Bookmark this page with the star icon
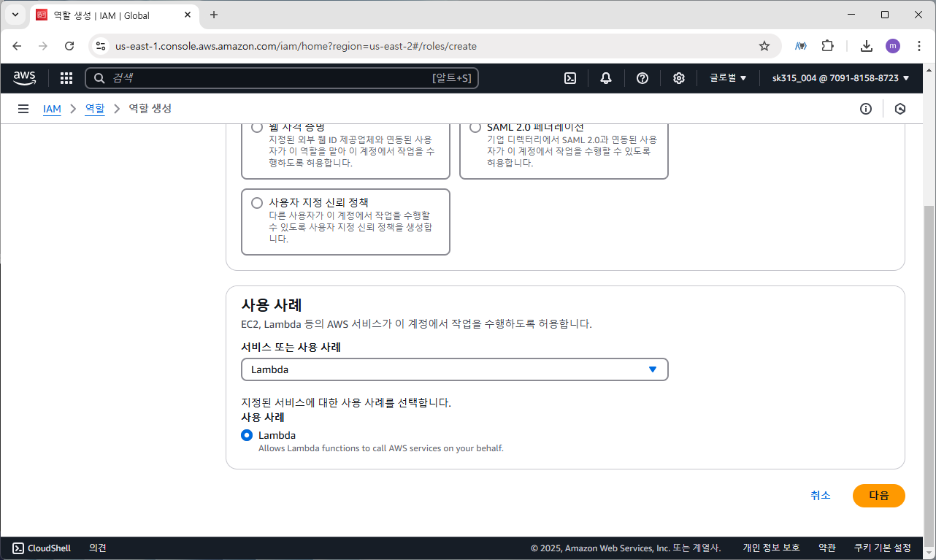Screen dimensions: 936x560 [764, 46]
